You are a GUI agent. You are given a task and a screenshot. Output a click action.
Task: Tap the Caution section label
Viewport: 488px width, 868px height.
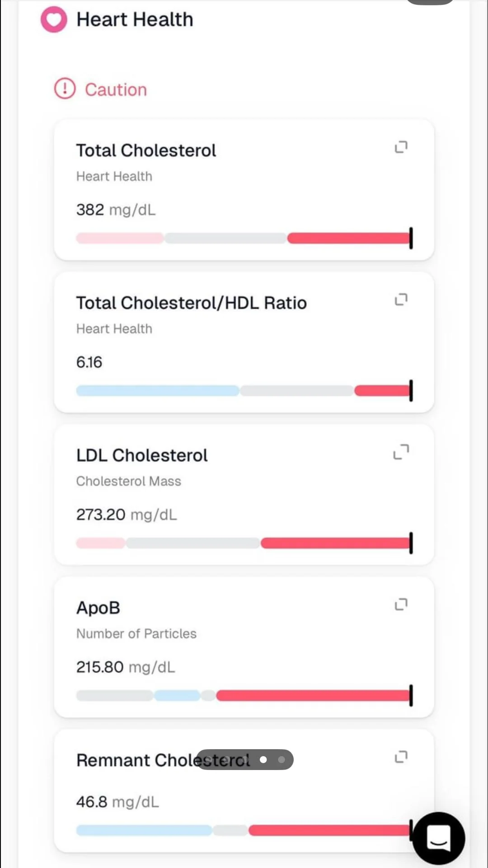[116, 89]
